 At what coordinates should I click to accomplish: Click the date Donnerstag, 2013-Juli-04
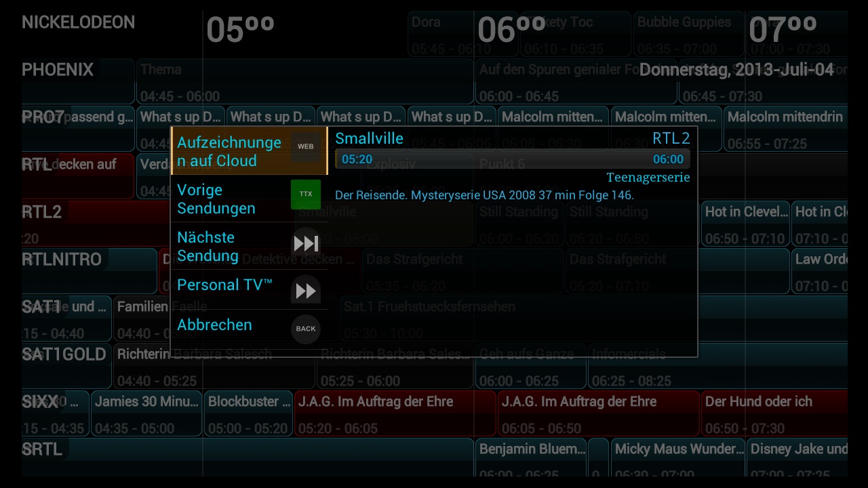[736, 70]
